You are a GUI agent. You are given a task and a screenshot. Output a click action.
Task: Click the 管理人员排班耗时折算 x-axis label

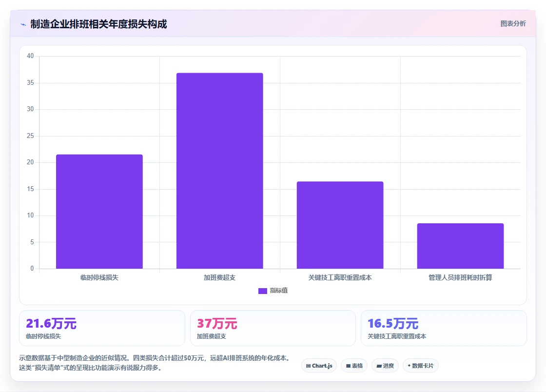pyautogui.click(x=460, y=277)
